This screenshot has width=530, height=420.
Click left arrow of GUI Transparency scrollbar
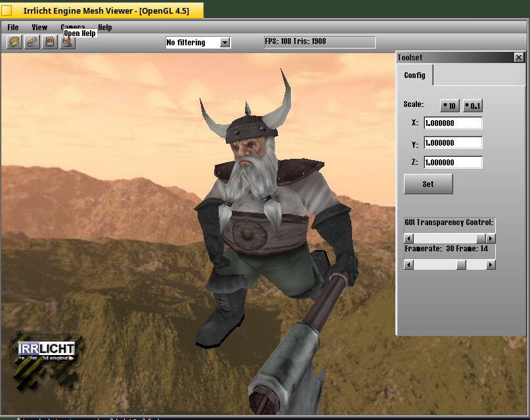(x=409, y=238)
